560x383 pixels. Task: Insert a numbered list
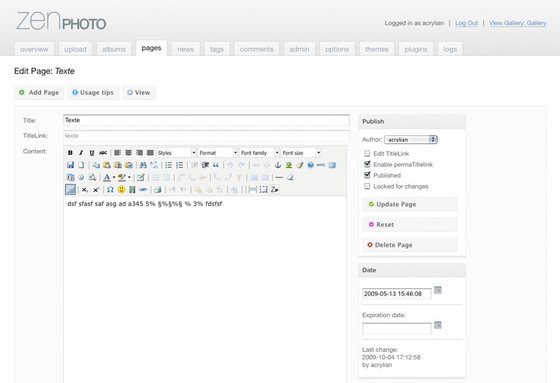pyautogui.click(x=180, y=165)
